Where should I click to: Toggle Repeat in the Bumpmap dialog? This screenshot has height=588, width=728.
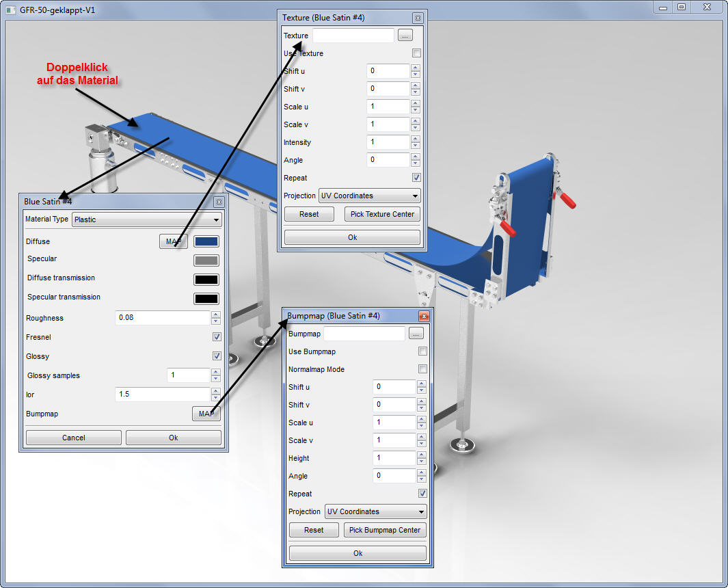tap(422, 493)
